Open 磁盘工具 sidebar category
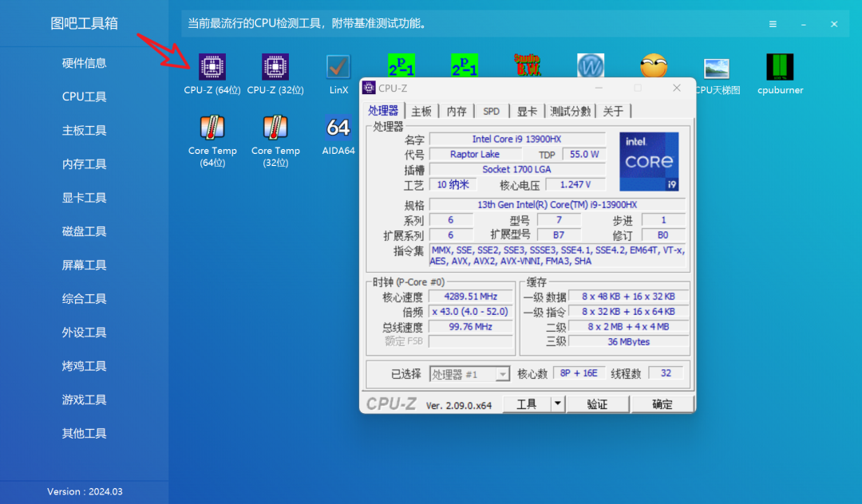The width and height of the screenshot is (862, 504). pos(84,232)
